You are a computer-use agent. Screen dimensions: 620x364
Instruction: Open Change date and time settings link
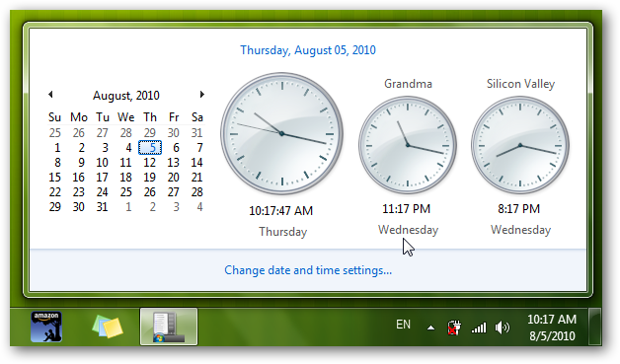[308, 270]
